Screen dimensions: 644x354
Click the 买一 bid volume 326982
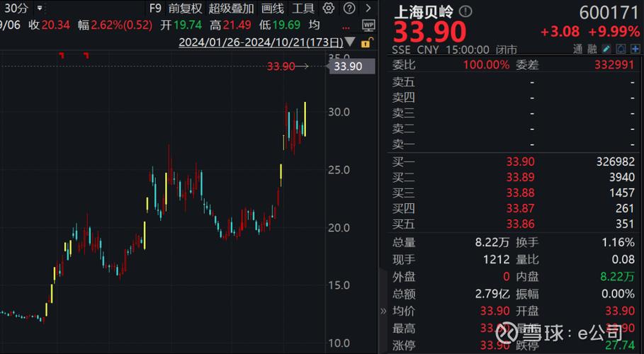pyautogui.click(x=615, y=161)
